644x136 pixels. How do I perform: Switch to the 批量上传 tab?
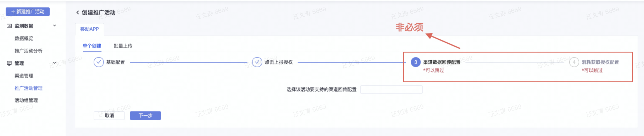click(123, 46)
